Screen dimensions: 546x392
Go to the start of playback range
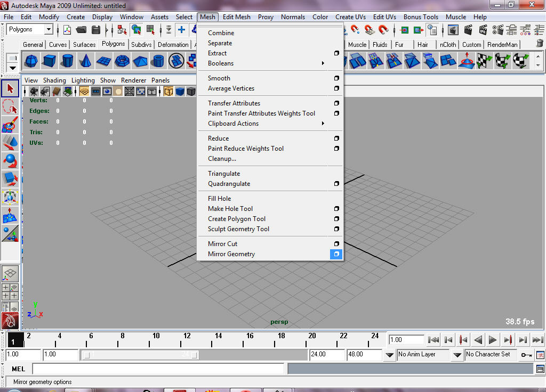[x=433, y=340]
